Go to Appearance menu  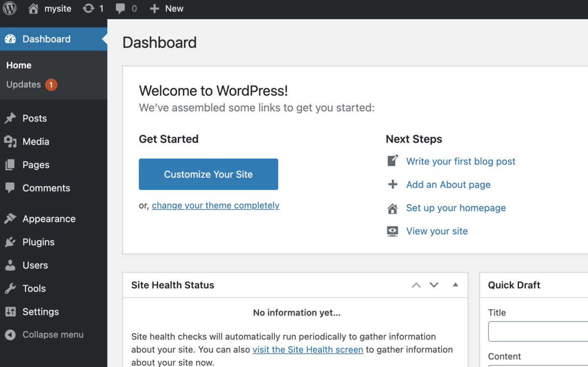click(49, 219)
